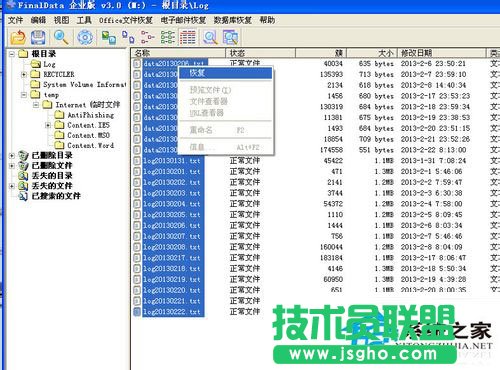Select file log20130204.txt
The width and height of the screenshot is (500, 370).
[172, 204]
